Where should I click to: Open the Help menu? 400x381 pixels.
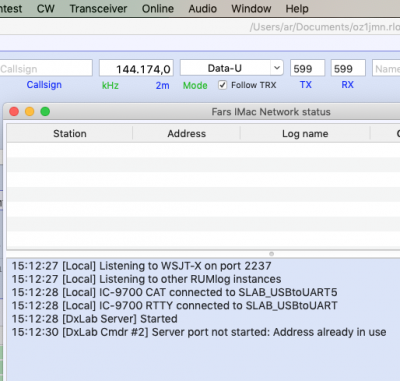click(297, 9)
